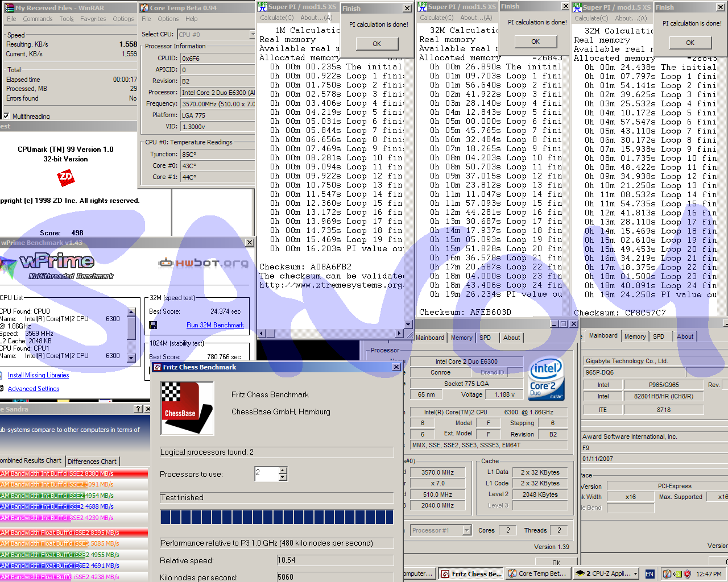Switch to the Differences Chart tab in Sandra
This screenshot has height=582, width=728.
pos(92,462)
